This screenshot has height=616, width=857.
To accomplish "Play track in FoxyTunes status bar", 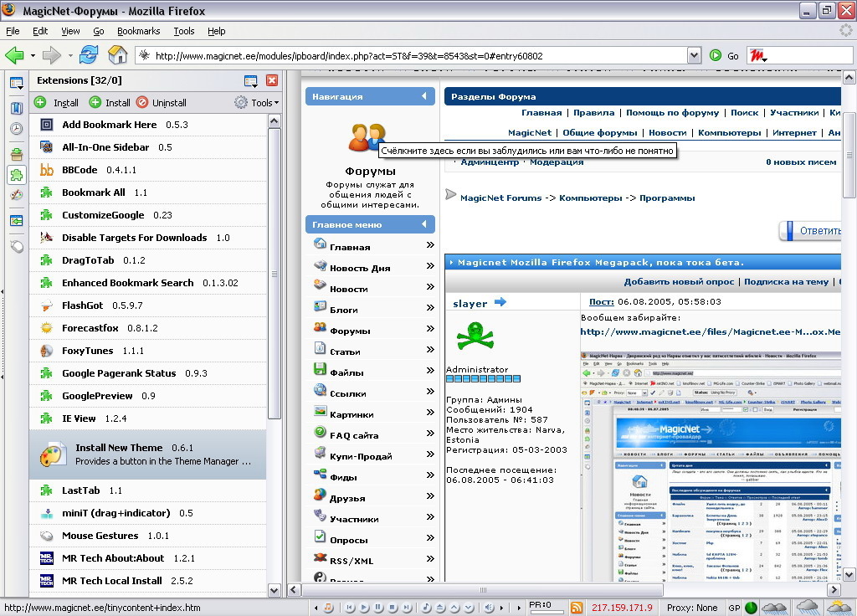I will point(364,608).
